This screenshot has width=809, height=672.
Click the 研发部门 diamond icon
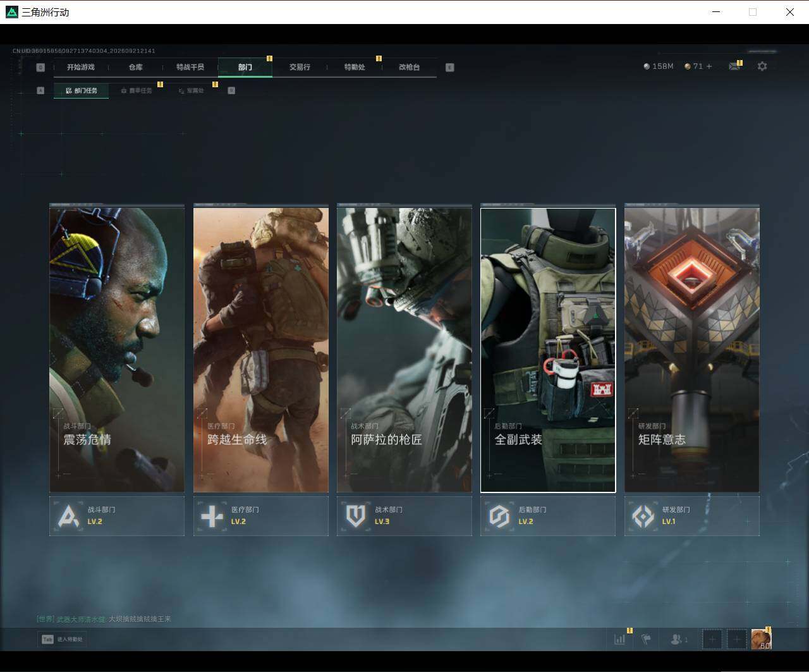click(x=643, y=516)
